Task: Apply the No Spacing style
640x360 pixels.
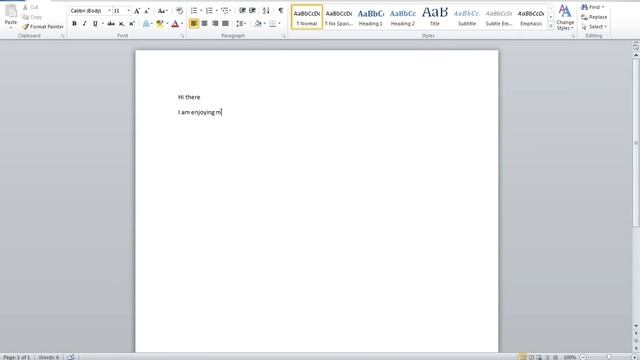Action: (x=339, y=17)
